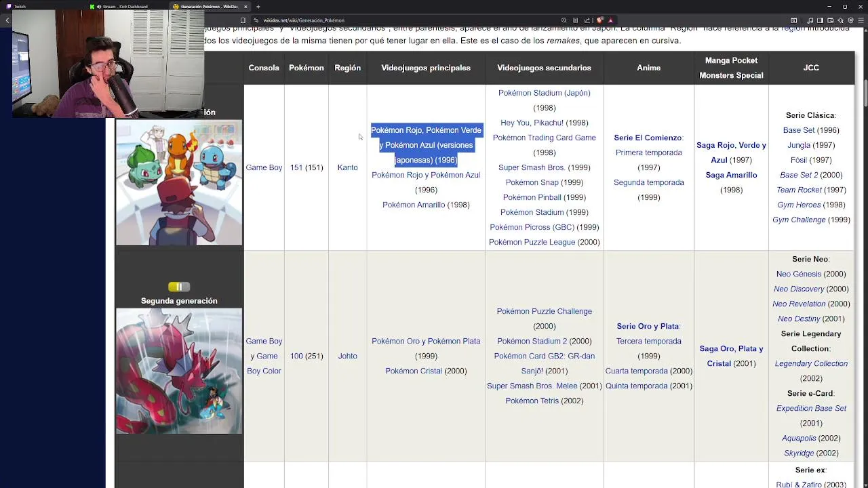Open Neo Génesis card set link
The image size is (868, 488).
pos(798,274)
